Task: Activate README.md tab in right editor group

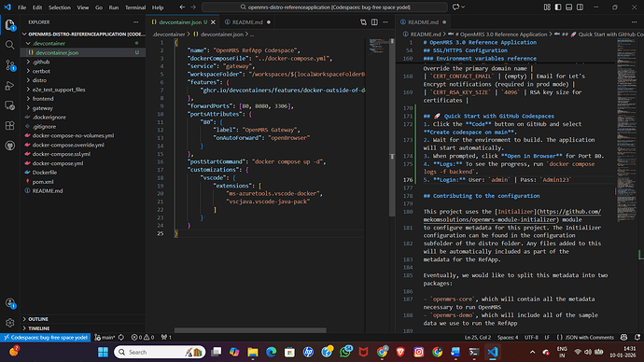Action: click(x=423, y=22)
